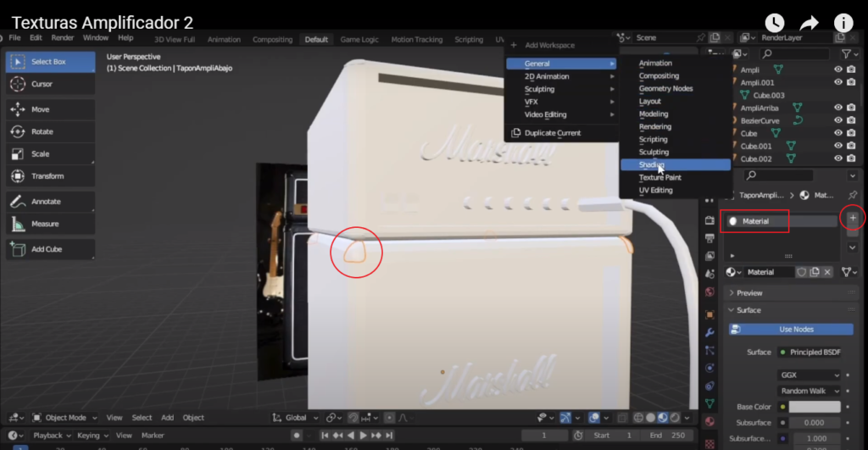Click the new material duplicate icon
This screenshot has width=868, height=450.
click(815, 272)
